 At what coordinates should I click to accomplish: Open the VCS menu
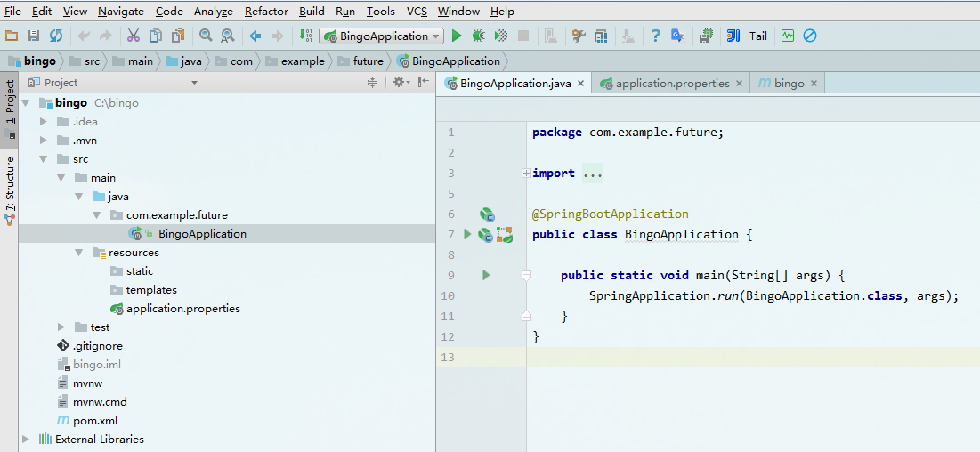(x=417, y=12)
